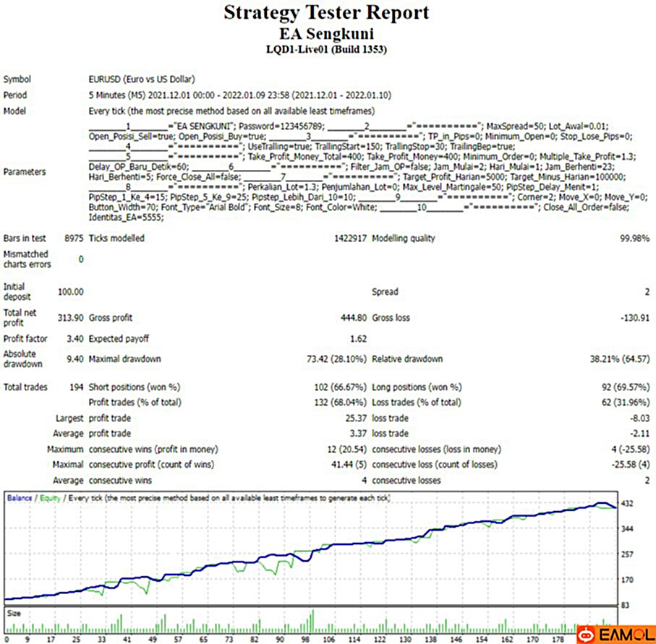Image resolution: width=656 pixels, height=644 pixels.
Task: Select the initial deposit value "100.00"
Action: (71, 291)
